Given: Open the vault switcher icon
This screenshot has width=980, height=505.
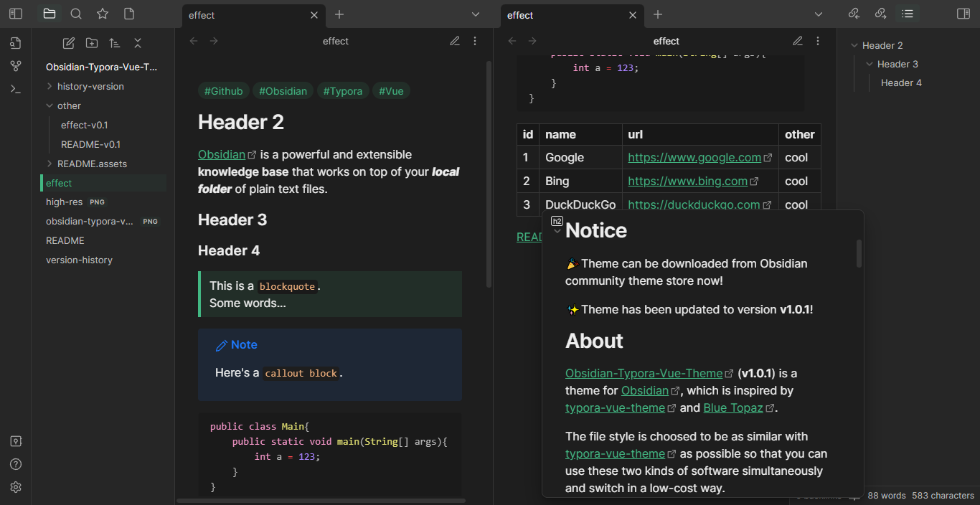Looking at the screenshot, I should (x=16, y=441).
